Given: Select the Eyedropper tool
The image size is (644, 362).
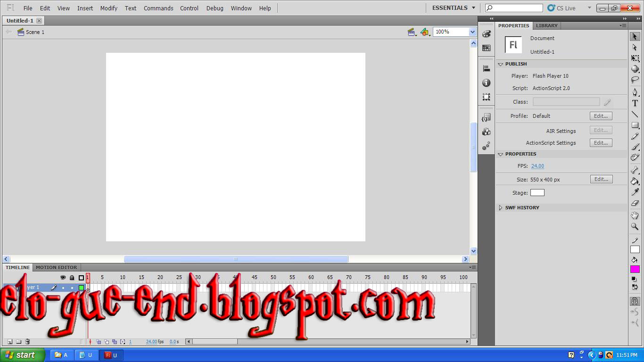Looking at the screenshot, I should tap(635, 192).
